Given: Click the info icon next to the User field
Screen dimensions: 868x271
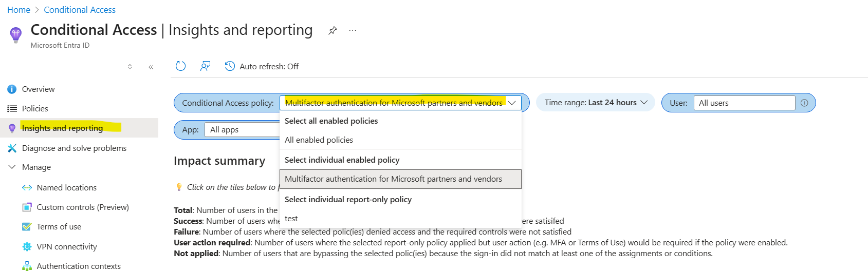Looking at the screenshot, I should [x=804, y=103].
